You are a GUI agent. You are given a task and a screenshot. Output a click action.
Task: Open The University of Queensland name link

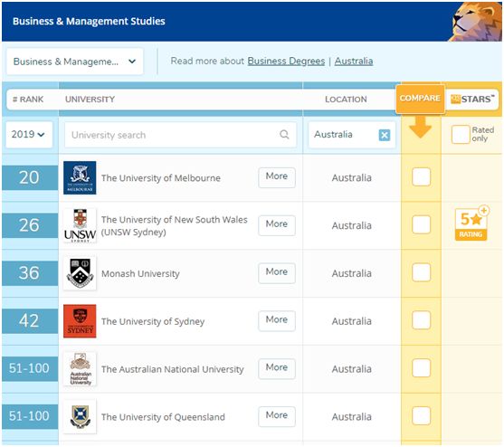point(163,417)
